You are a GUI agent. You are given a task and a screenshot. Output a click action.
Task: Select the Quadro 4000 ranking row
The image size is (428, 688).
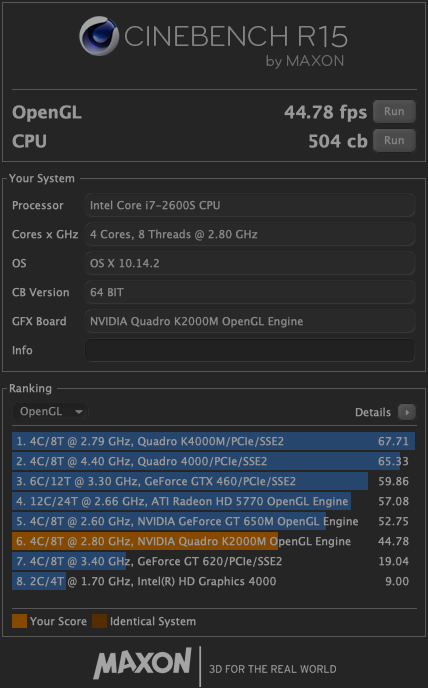[x=213, y=461]
